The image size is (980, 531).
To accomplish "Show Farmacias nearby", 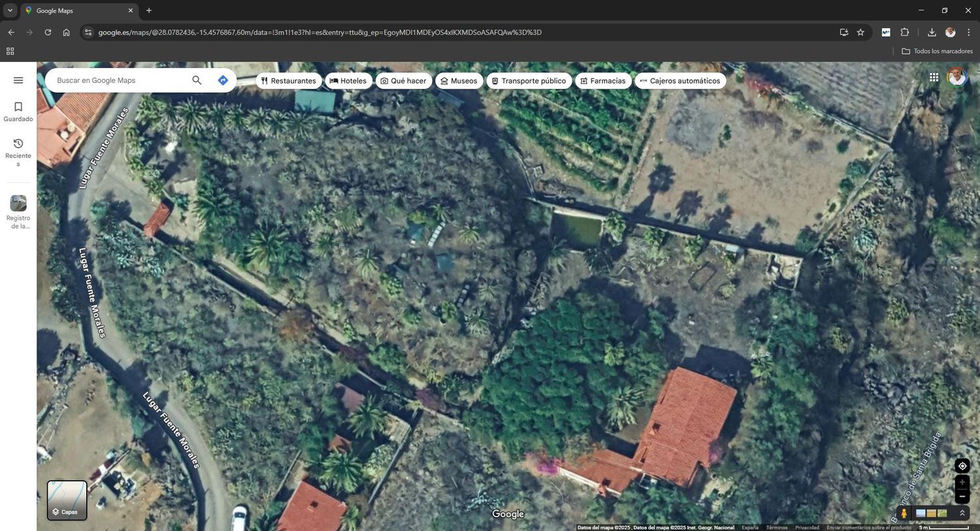I will point(603,81).
